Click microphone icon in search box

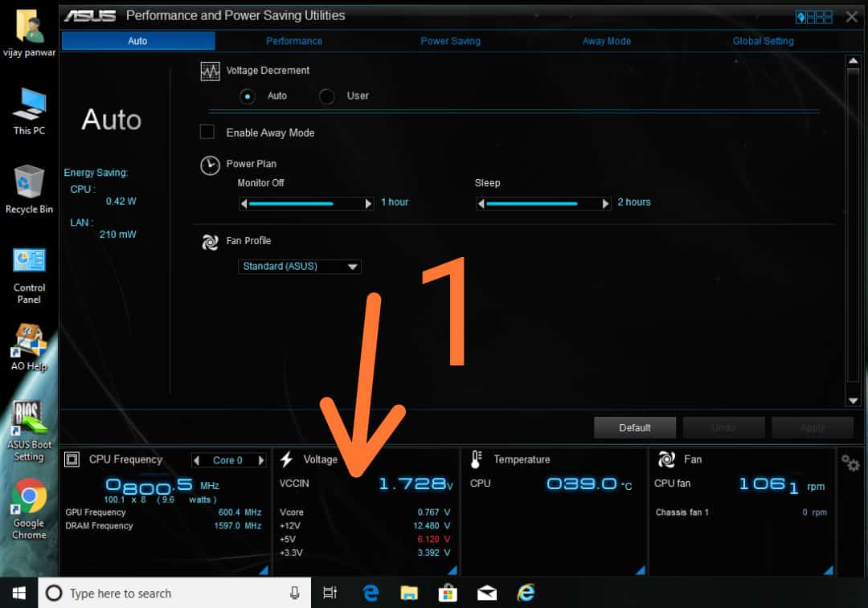[x=294, y=593]
